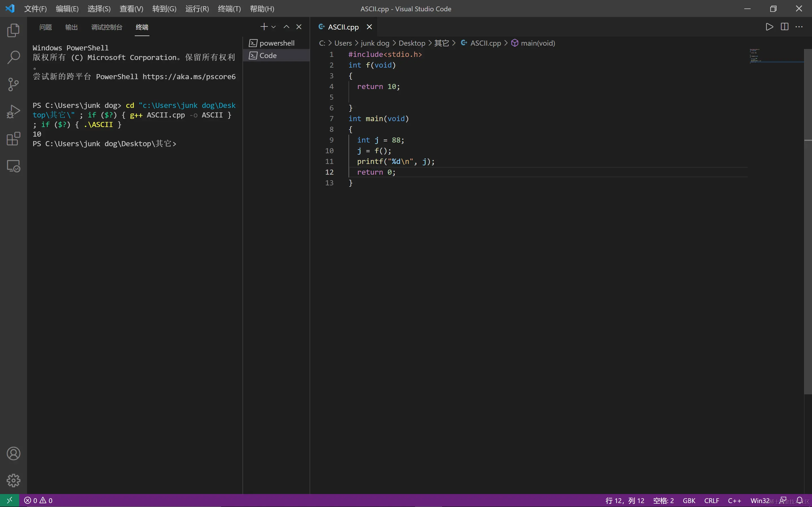This screenshot has height=507, width=812.
Task: Open the 终端(T) menu in the menu bar
Action: (229, 9)
